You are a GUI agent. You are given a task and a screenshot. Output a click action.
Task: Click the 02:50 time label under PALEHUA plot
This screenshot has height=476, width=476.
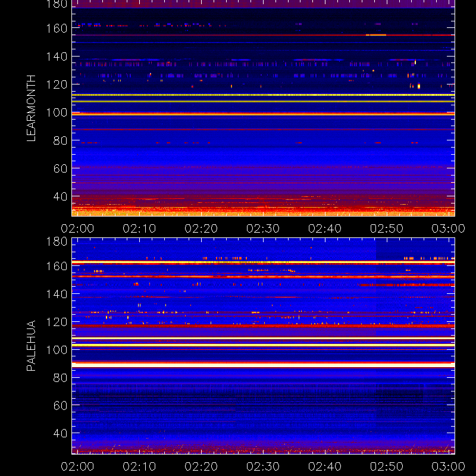[387, 466]
